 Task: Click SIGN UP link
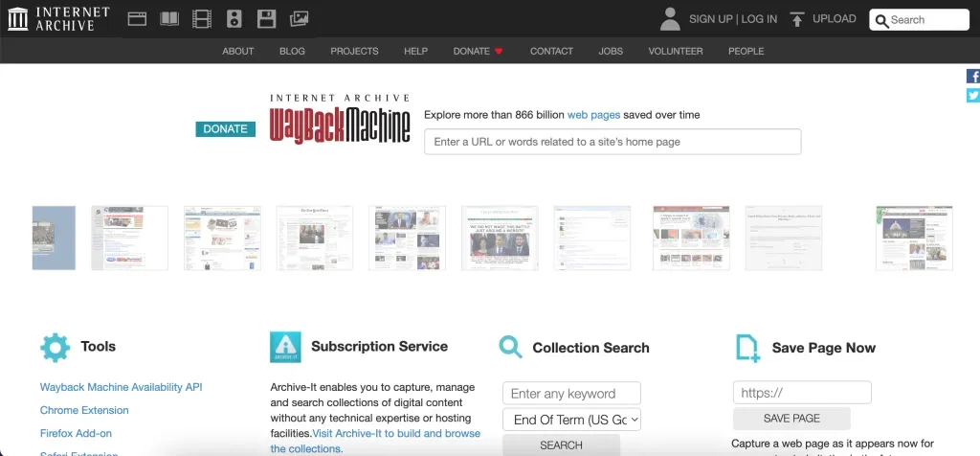click(x=711, y=19)
